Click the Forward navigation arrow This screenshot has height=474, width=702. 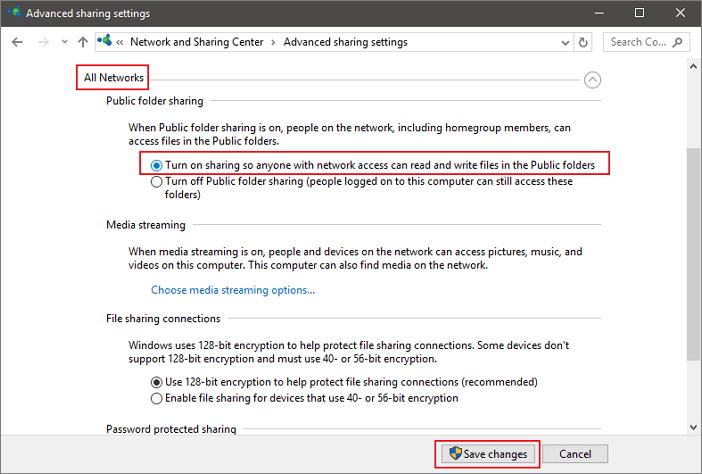click(x=42, y=42)
